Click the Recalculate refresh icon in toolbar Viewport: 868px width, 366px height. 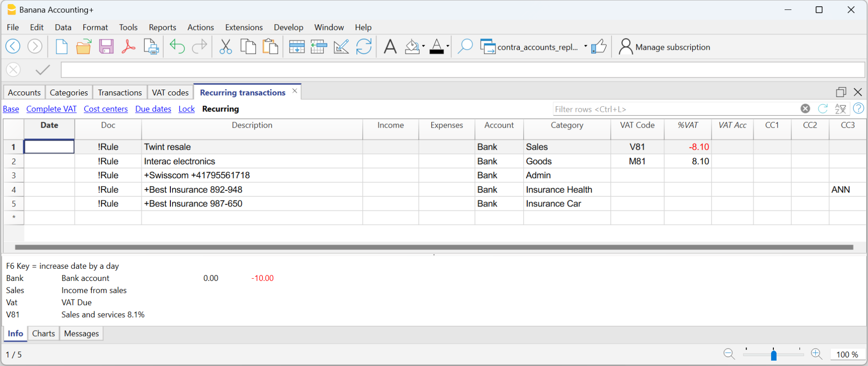364,47
